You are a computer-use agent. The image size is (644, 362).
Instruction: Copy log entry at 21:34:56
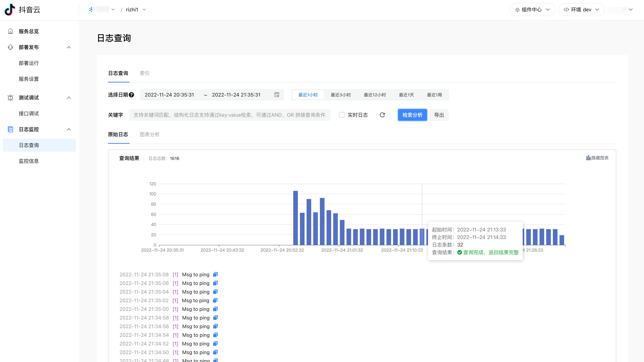215,326
